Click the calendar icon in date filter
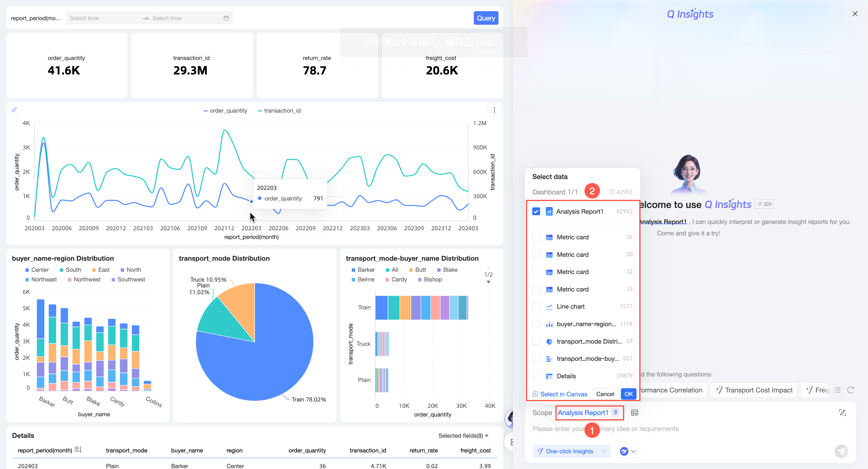Screen dimensions: 868x469 226,18
